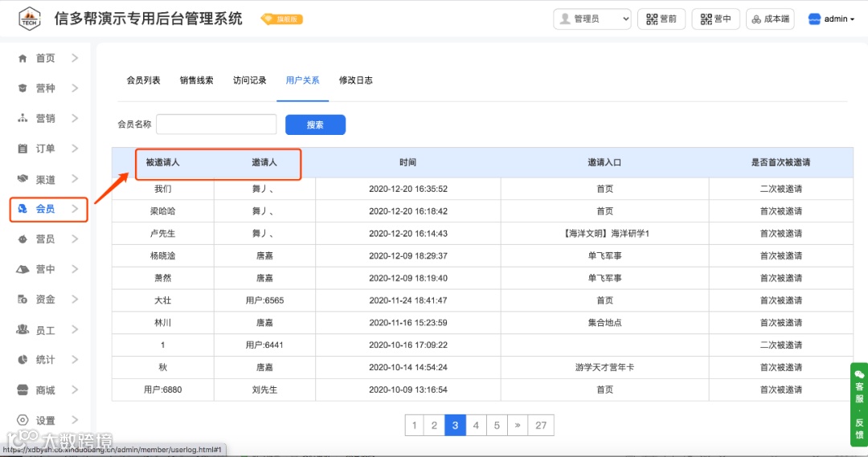Switch to the 访问记录 tab
The height and width of the screenshot is (457, 868).
click(250, 80)
